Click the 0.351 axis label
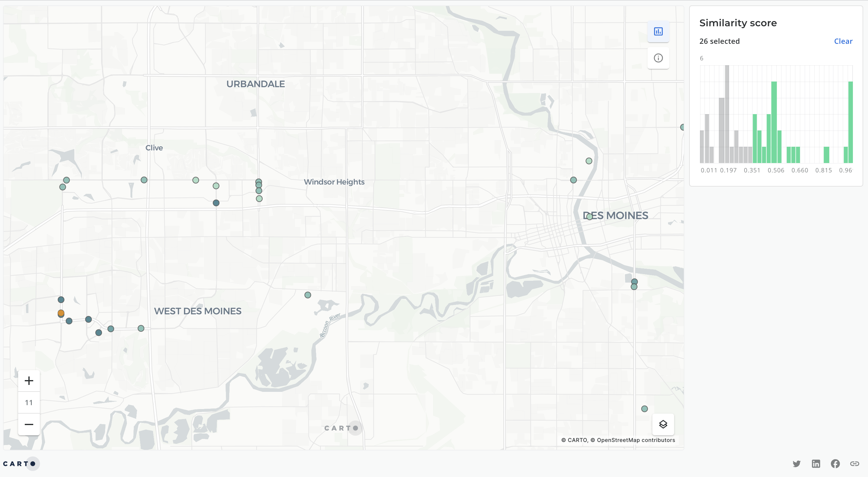The width and height of the screenshot is (868, 477). (752, 171)
